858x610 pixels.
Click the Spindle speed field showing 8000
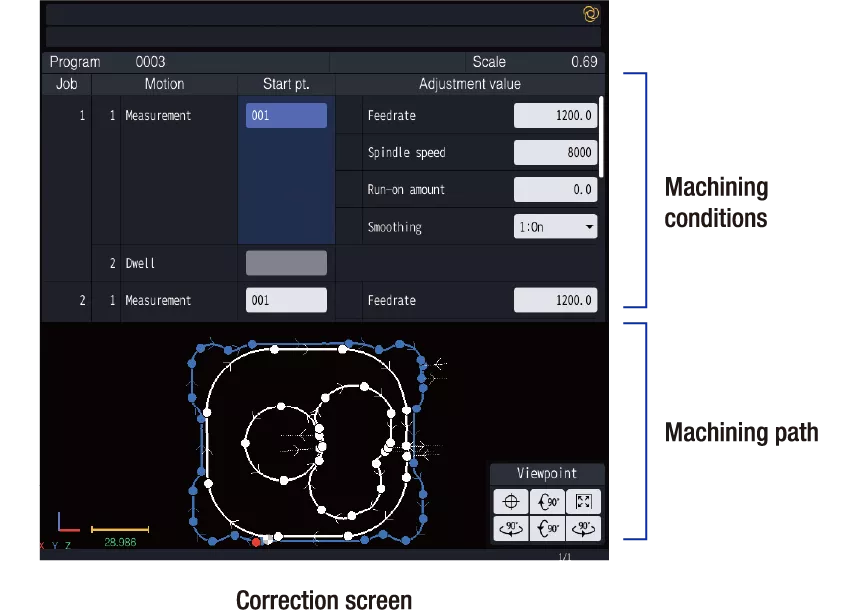coord(555,152)
